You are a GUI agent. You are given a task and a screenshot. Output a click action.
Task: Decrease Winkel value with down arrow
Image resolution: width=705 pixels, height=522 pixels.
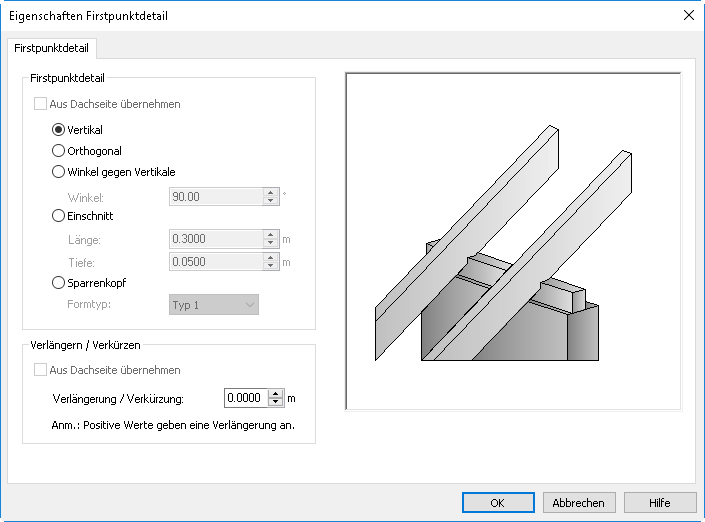[271, 201]
